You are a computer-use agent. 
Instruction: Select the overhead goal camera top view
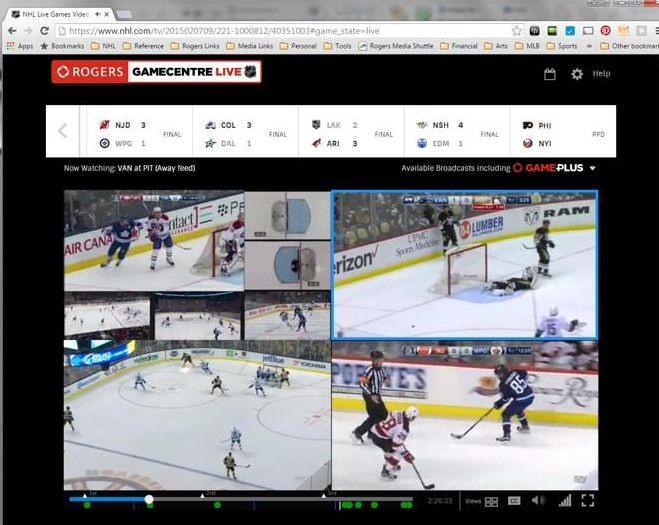tap(287, 215)
